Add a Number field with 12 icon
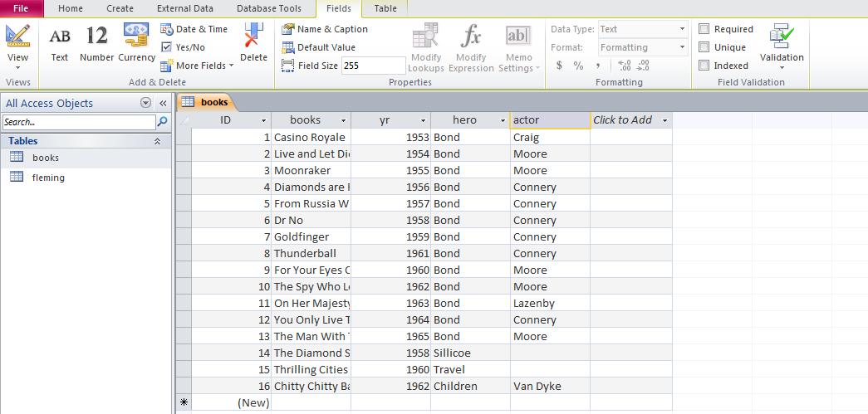Screen dimensions: 868x414 click(96, 44)
